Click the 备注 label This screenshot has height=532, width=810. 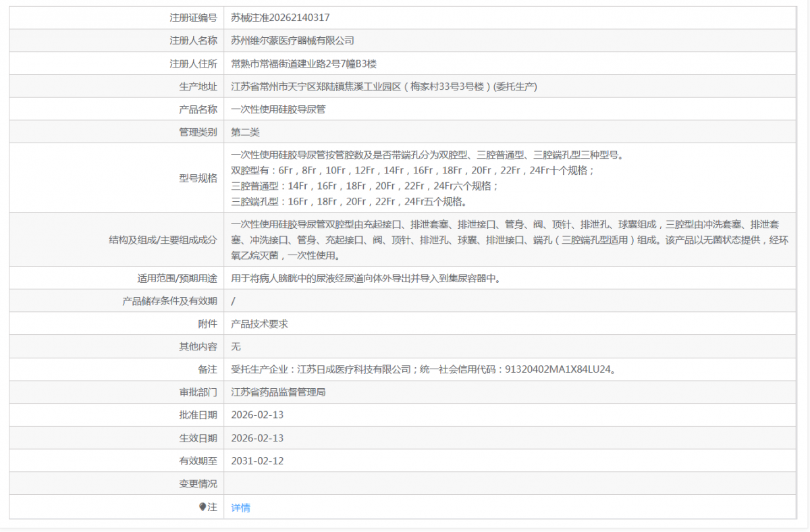[207, 369]
